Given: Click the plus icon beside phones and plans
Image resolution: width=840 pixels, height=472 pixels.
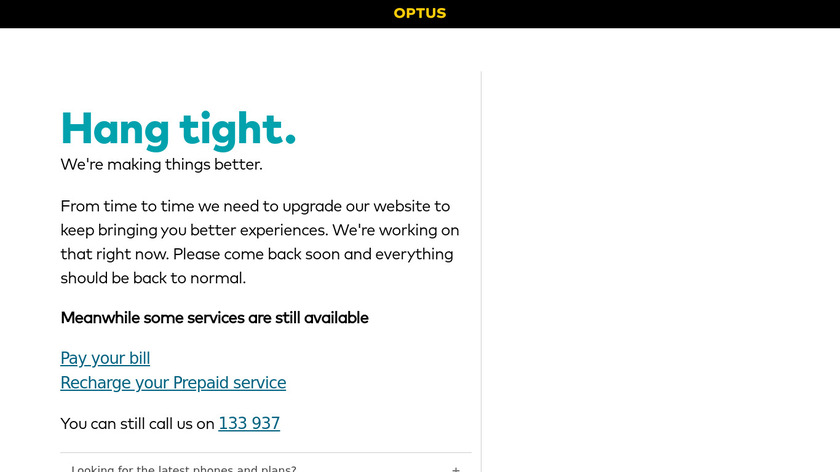Looking at the screenshot, I should tap(456, 468).
